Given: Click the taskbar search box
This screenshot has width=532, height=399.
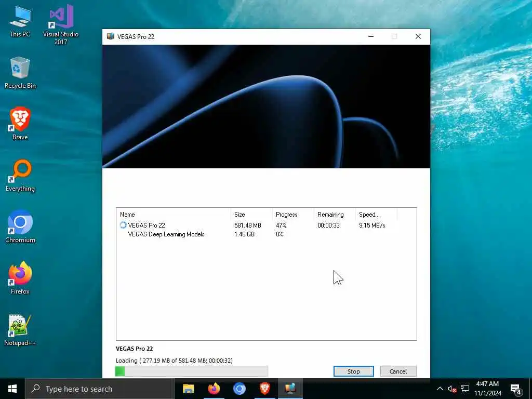Looking at the screenshot, I should click(x=100, y=389).
